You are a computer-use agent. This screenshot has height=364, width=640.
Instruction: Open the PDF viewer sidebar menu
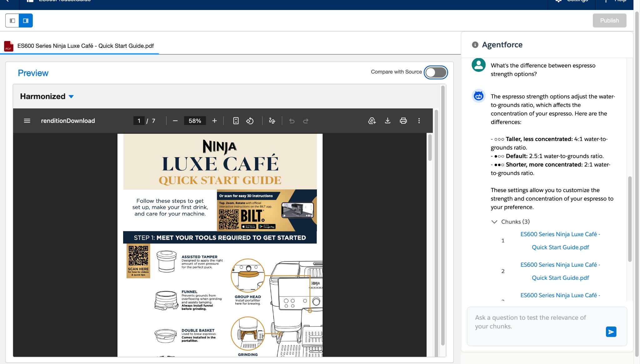pyautogui.click(x=27, y=121)
